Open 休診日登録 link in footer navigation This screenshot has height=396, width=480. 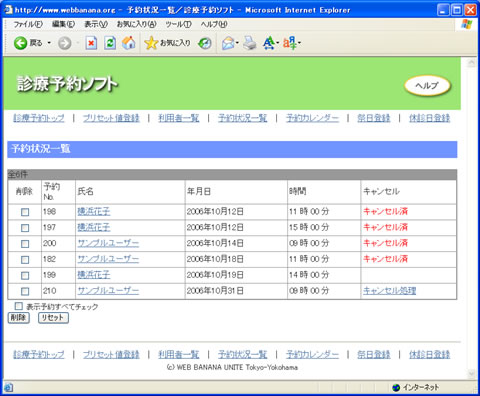point(430,354)
